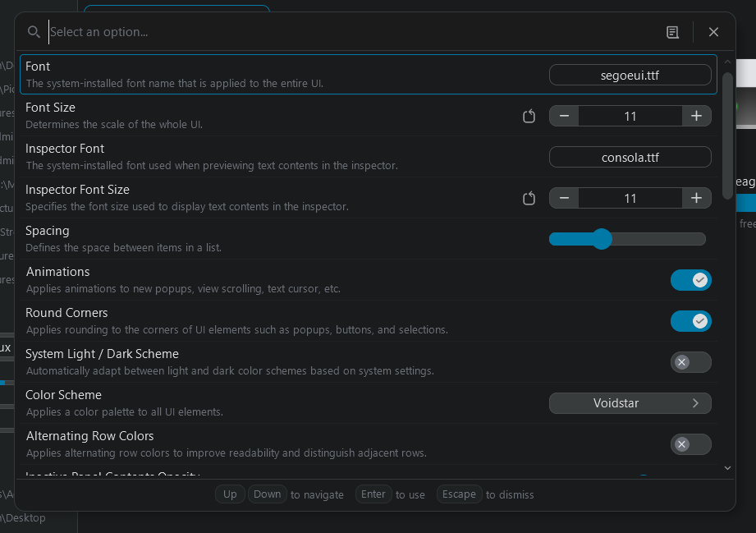This screenshot has width=756, height=533.
Task: Enable System Light / Dark Scheme
Action: [690, 362]
